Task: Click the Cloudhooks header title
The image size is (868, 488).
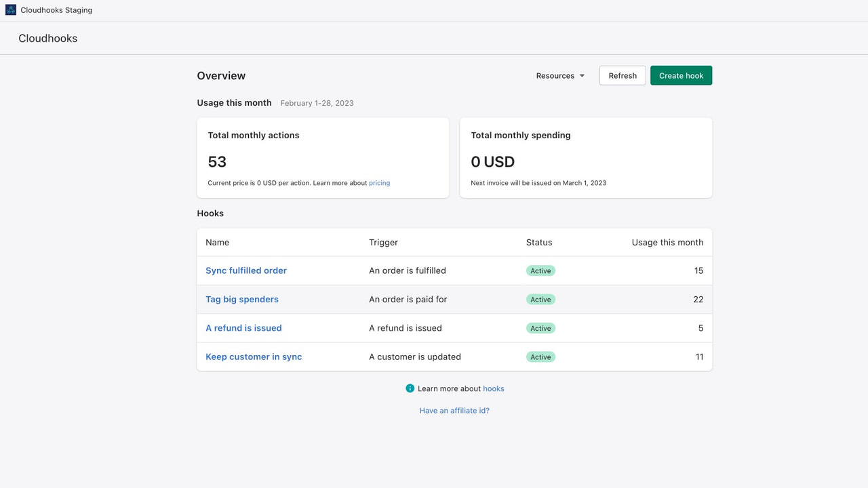Action: coord(47,38)
